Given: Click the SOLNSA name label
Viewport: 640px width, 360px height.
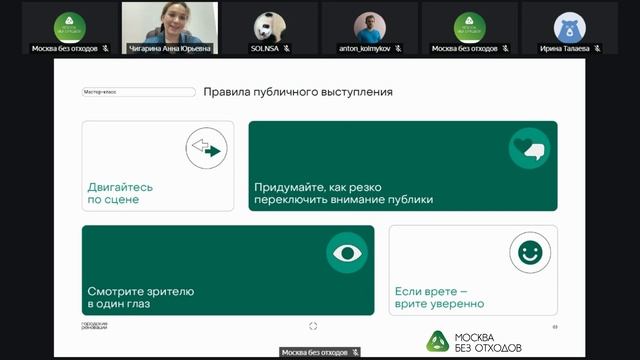Looking at the screenshot, I should pyautogui.click(x=264, y=48).
